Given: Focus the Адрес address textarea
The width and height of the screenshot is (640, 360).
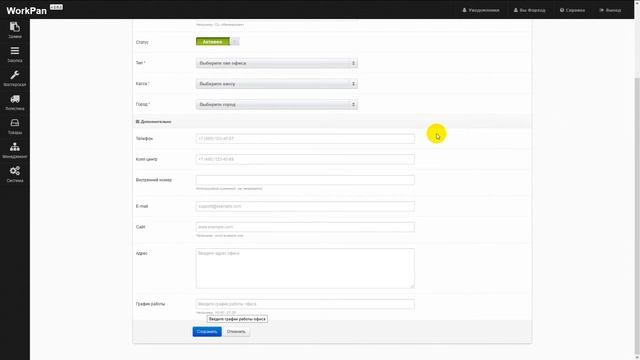Looking at the screenshot, I should (305, 268).
